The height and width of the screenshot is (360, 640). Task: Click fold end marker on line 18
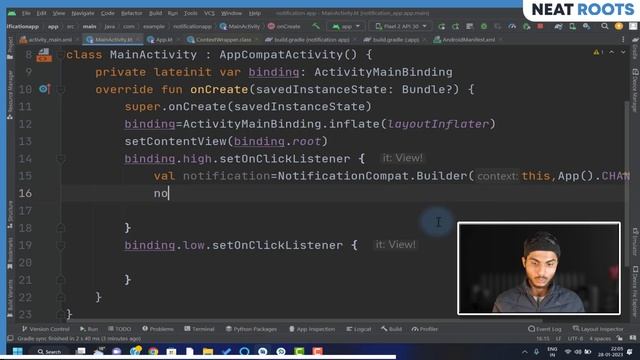click(x=61, y=228)
